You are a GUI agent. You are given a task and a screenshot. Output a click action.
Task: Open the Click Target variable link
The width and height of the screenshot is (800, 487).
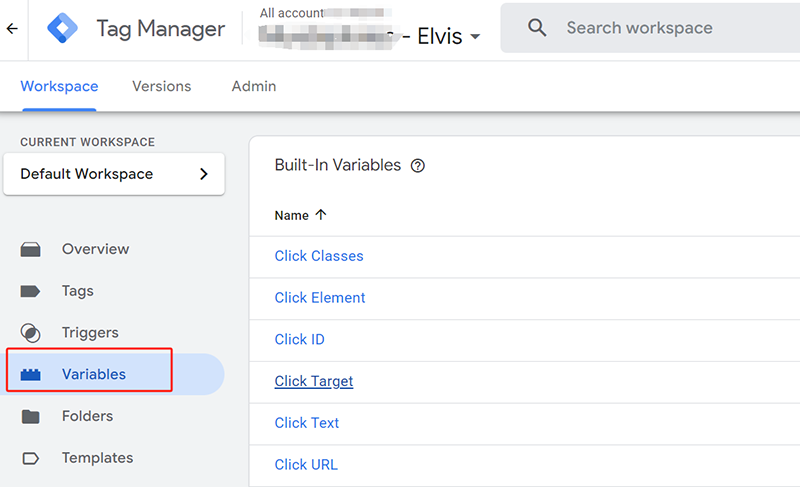[314, 381]
